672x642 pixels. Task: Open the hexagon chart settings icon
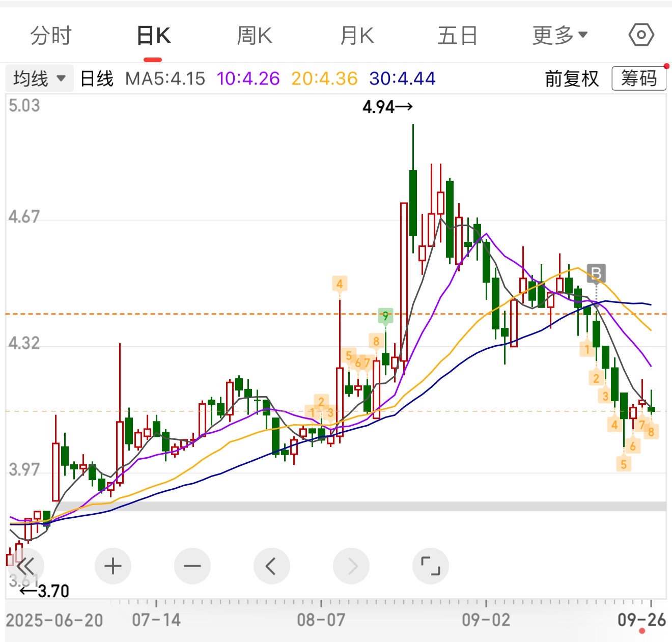click(641, 35)
